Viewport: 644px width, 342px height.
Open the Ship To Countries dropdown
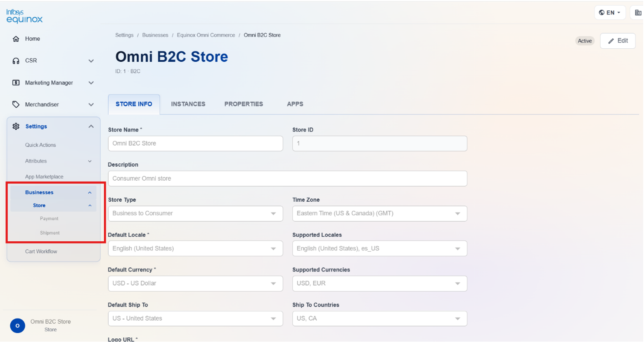[x=379, y=318]
